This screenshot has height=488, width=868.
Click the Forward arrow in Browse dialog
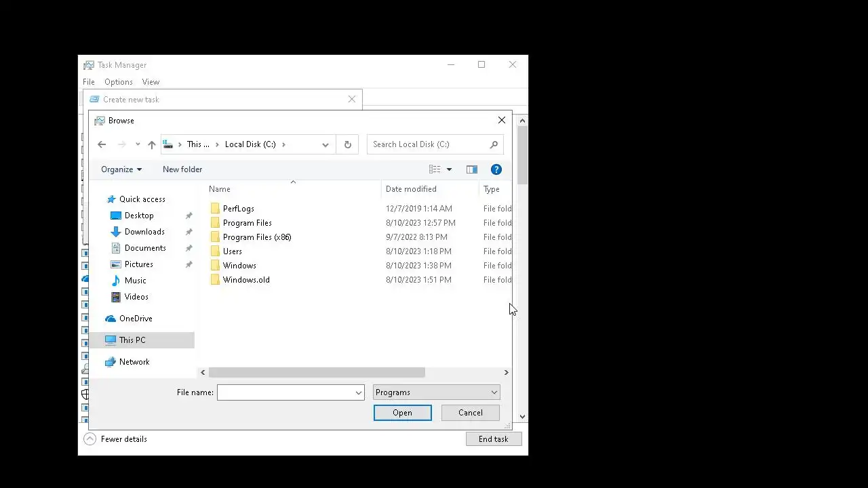[x=122, y=144]
